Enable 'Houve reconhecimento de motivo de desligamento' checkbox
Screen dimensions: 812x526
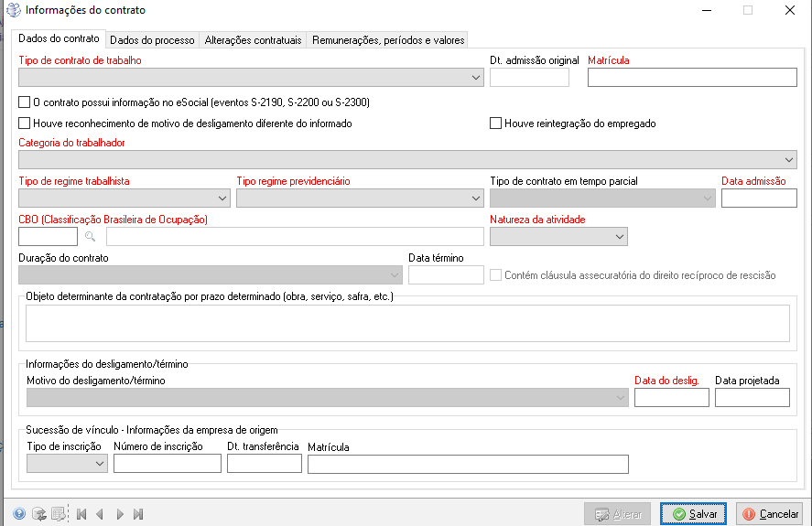coord(25,123)
